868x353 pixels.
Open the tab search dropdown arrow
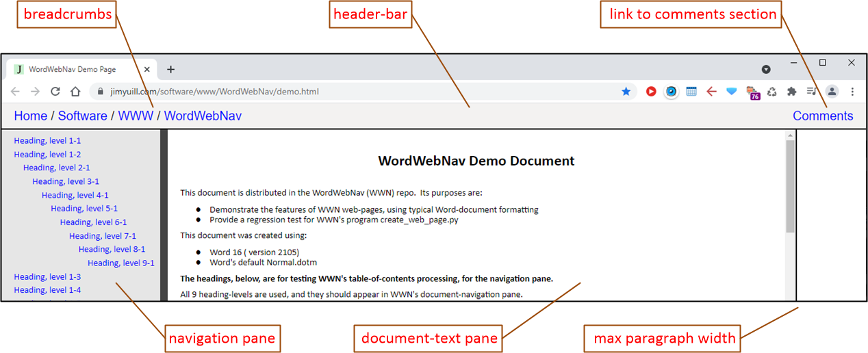(x=766, y=70)
